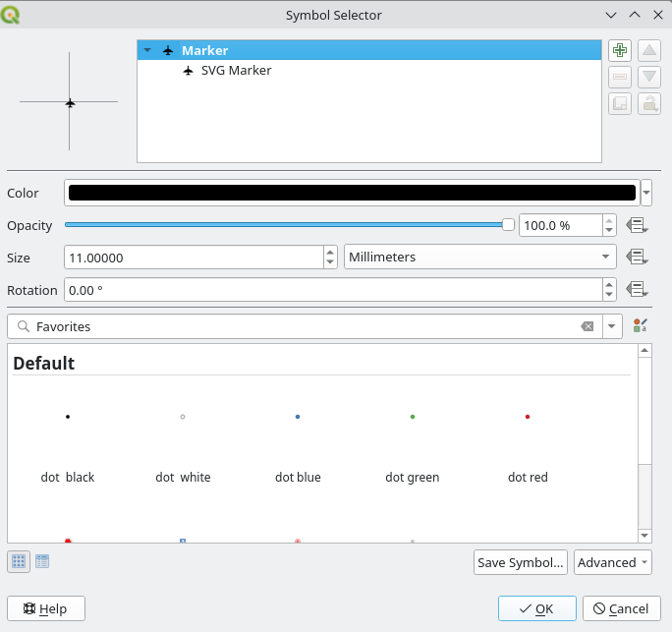
Task: Open data-defined override for Rotation
Action: 637,290
